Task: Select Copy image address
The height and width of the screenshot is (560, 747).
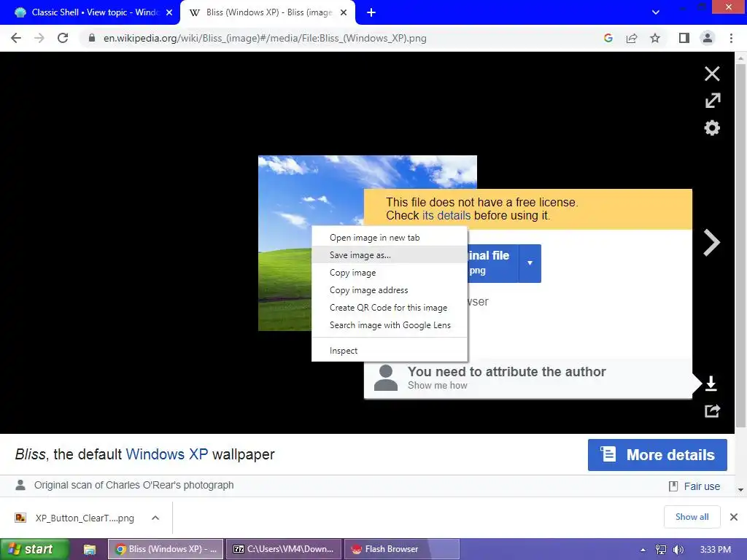Action: [390, 290]
